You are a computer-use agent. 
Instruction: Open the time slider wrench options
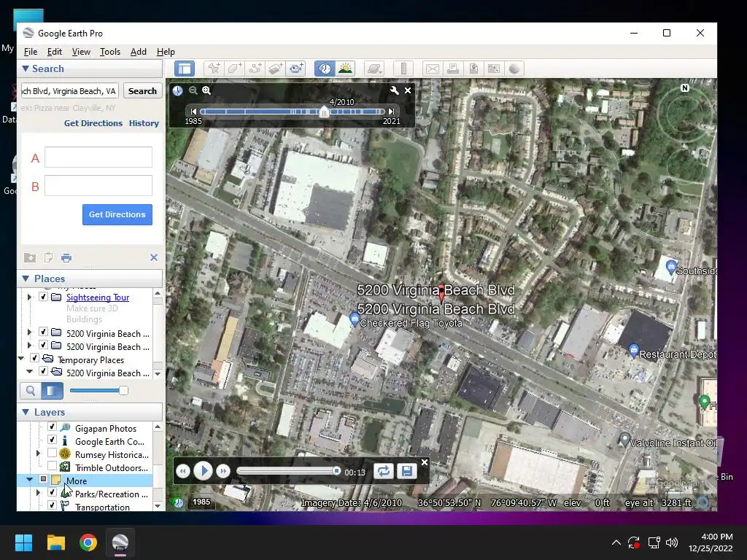[395, 90]
